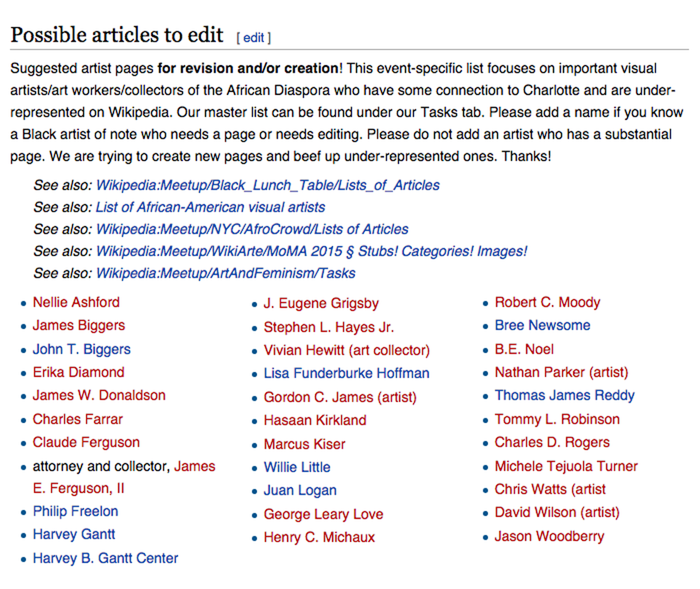The width and height of the screenshot is (700, 589).
Task: Open List of African-American visual artists link
Action: (211, 207)
